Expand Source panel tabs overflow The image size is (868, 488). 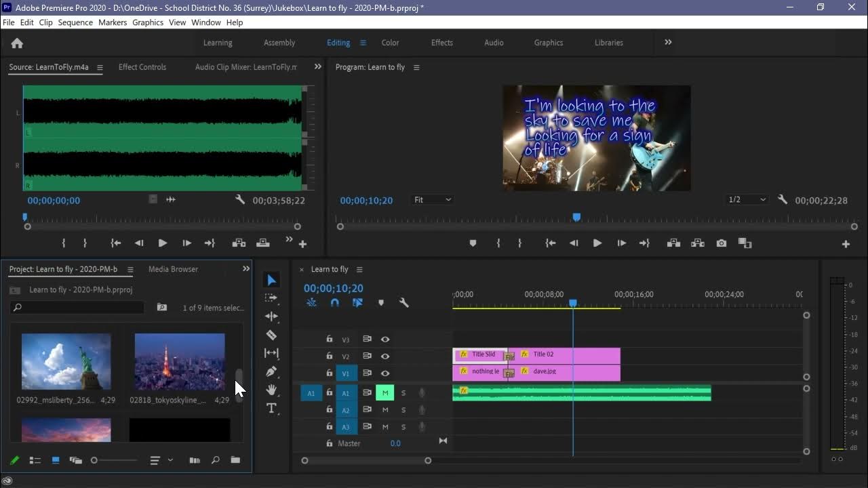pyautogui.click(x=317, y=66)
